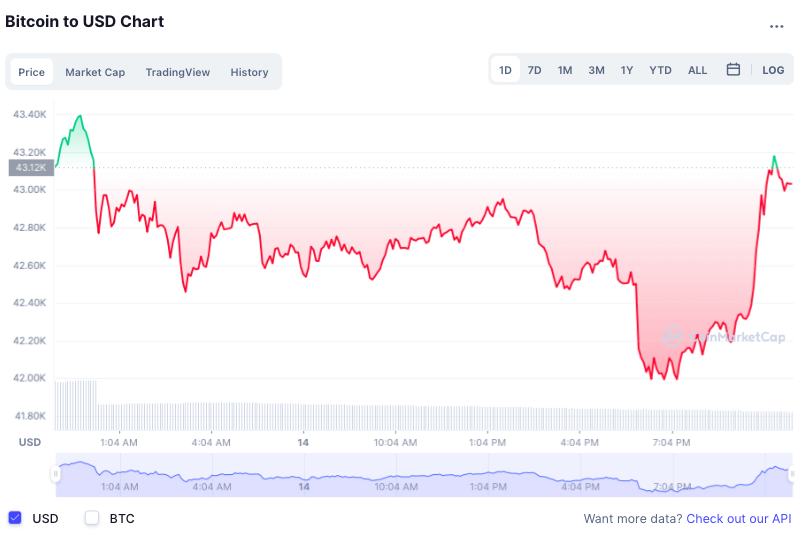Choose the 3M time range

pos(596,70)
